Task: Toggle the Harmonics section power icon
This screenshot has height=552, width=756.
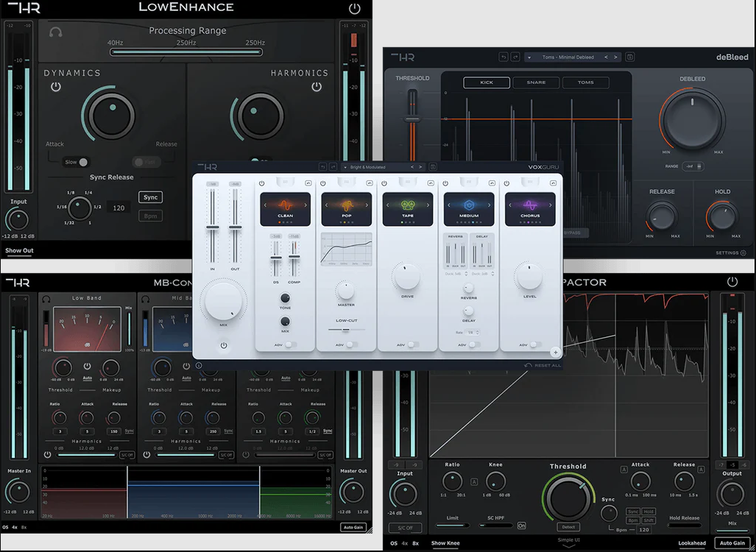Action: click(317, 87)
